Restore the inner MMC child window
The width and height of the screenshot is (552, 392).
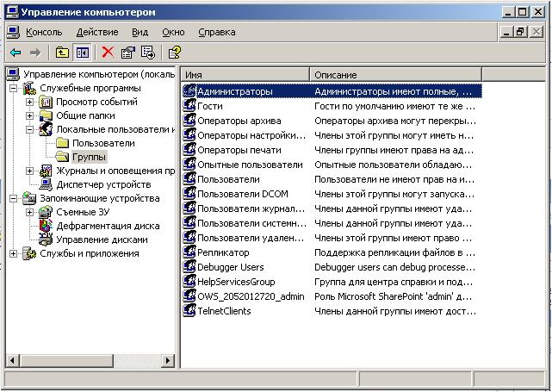[520, 33]
